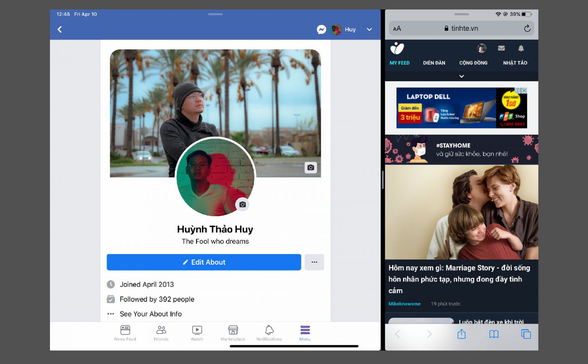Image resolution: width=588 pixels, height=364 pixels.
Task: Open Safari reader text size AA
Action: (x=397, y=29)
